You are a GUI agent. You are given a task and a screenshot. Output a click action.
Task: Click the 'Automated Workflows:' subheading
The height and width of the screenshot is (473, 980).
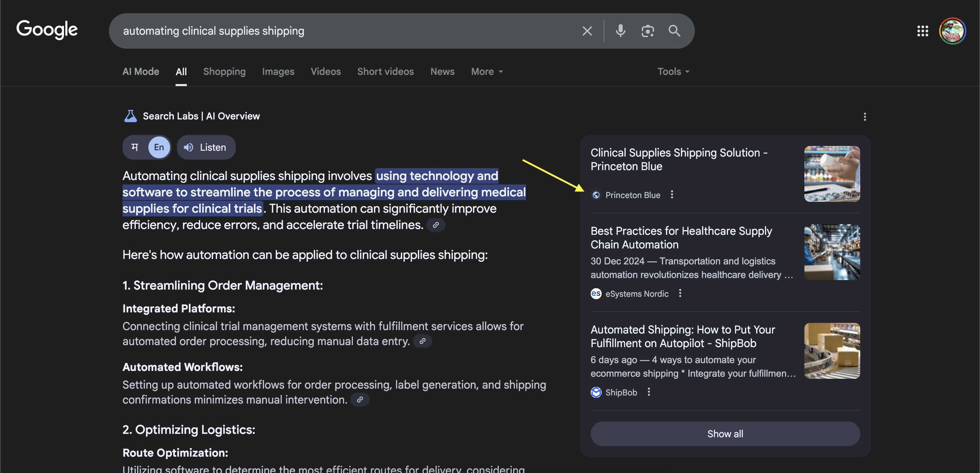coord(183,367)
